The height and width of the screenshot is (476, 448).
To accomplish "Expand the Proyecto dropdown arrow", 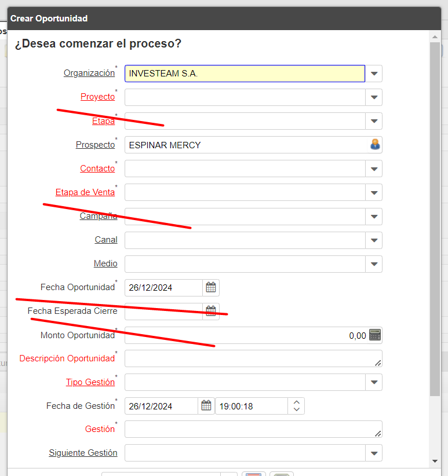I will pyautogui.click(x=374, y=97).
